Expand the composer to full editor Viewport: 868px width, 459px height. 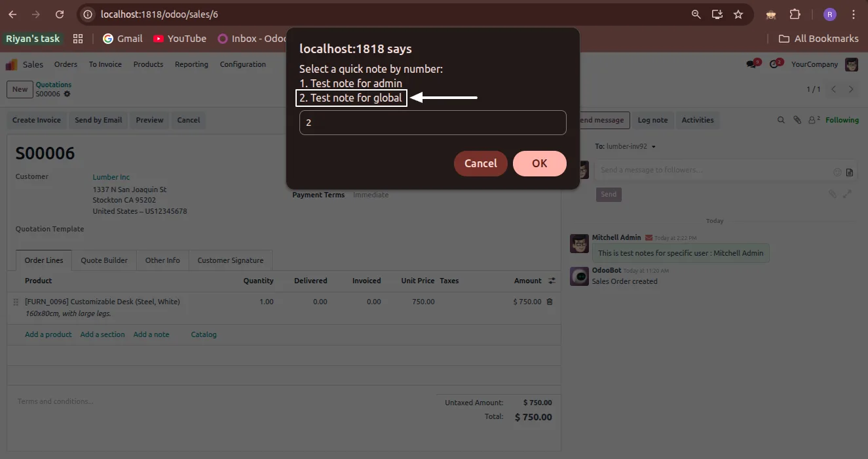(847, 194)
